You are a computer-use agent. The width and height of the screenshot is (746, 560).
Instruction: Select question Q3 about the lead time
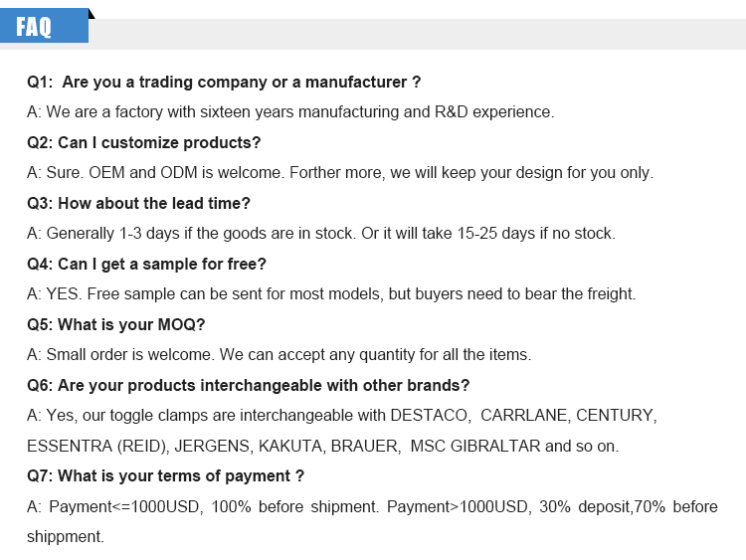click(138, 203)
